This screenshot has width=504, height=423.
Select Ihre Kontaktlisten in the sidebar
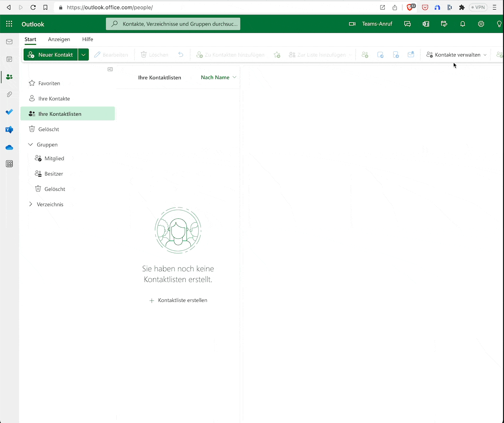(68, 114)
